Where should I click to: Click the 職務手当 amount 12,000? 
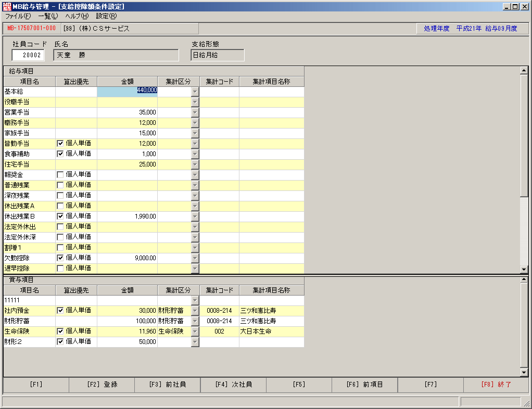127,123
